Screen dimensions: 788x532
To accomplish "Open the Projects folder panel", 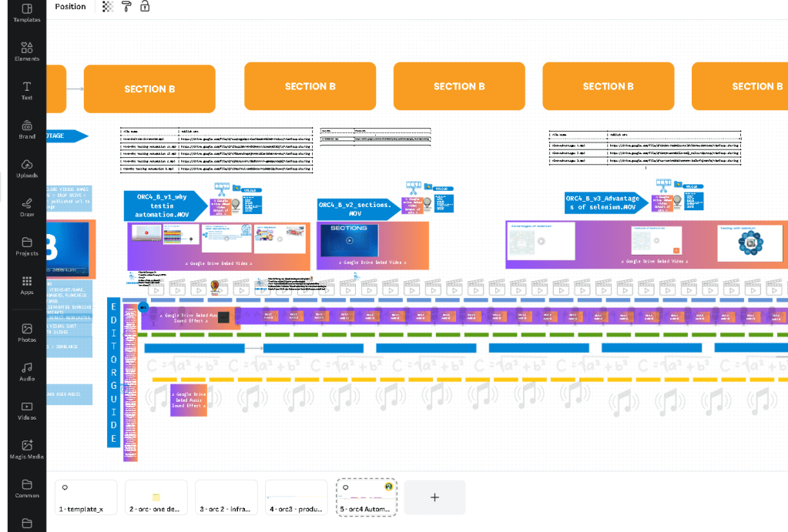I will click(x=27, y=246).
